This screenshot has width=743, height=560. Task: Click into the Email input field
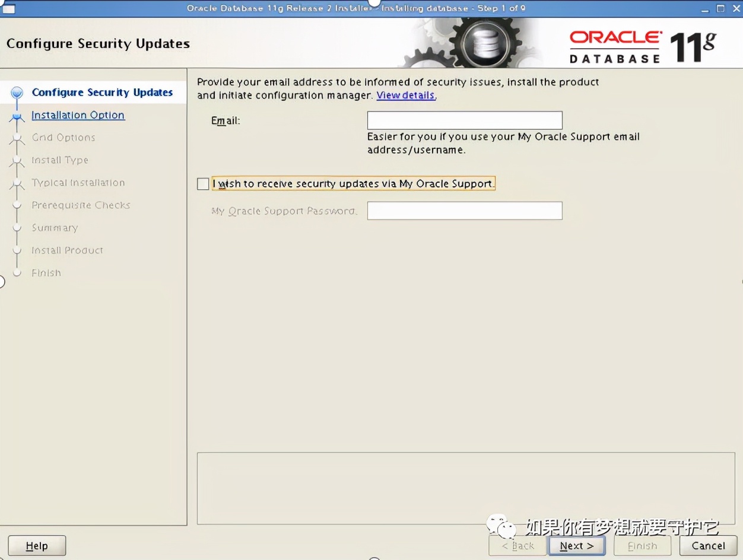point(465,120)
